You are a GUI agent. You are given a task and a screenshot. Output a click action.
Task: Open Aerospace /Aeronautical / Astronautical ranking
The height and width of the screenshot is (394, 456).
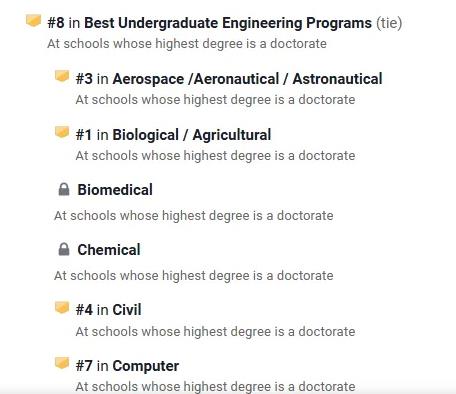coord(247,79)
